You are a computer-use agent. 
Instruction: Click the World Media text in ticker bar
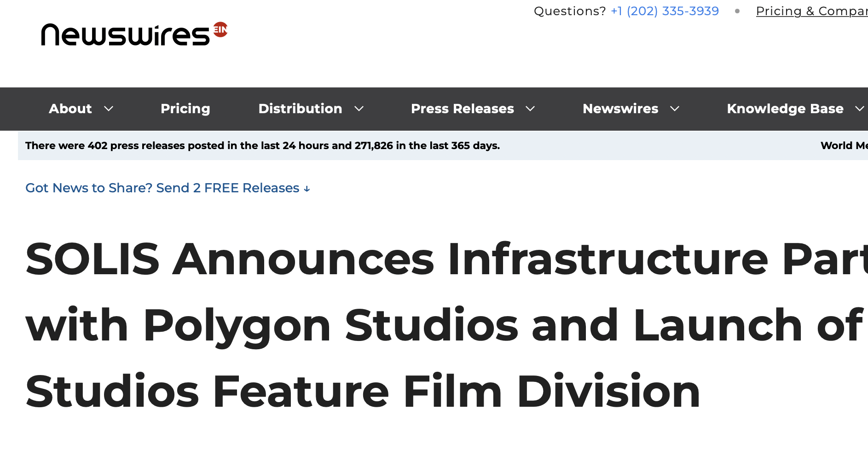pyautogui.click(x=844, y=145)
